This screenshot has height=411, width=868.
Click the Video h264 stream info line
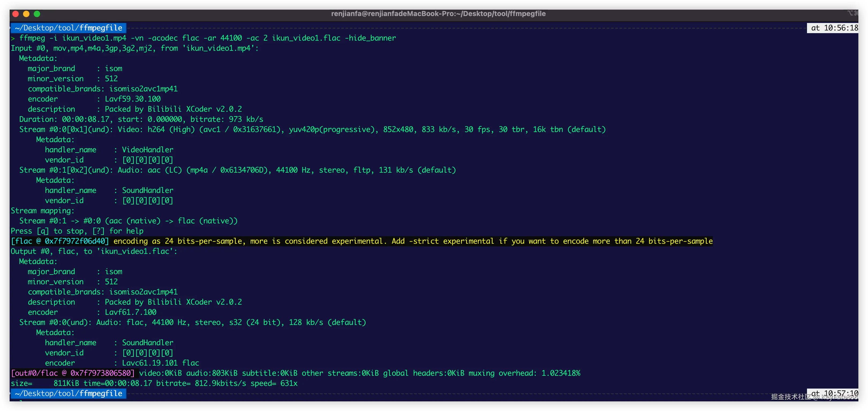pyautogui.click(x=312, y=130)
